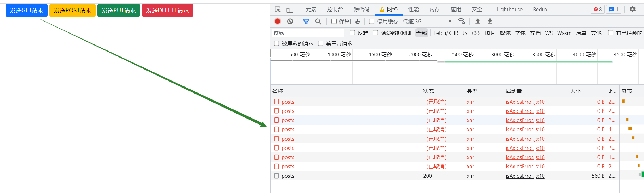Check the 反转 filter checkbox
Viewport: 644px width, 193px height.
pyautogui.click(x=352, y=33)
